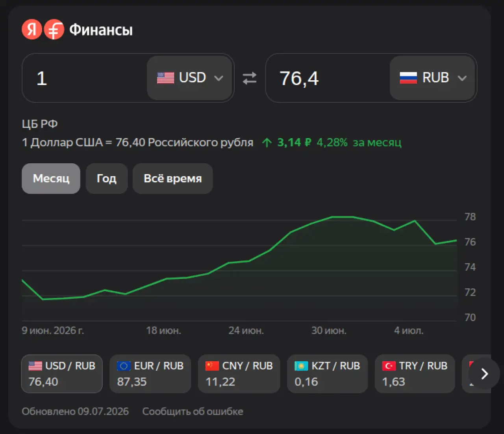Select the Месяц period tab
Image resolution: width=504 pixels, height=434 pixels.
(x=51, y=178)
